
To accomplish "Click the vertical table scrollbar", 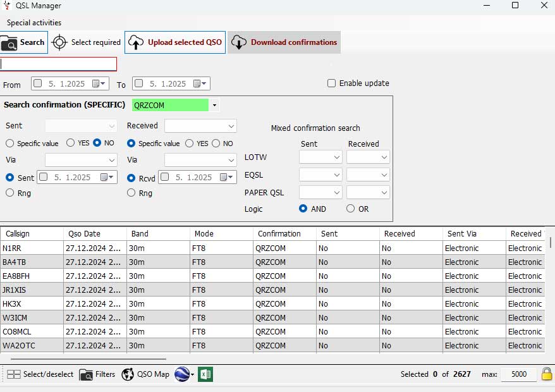I will pos(551,242).
